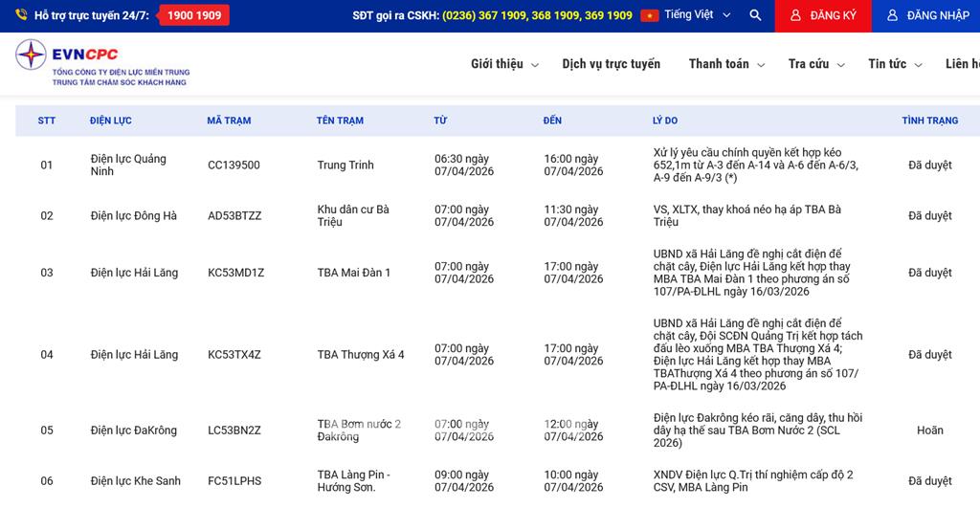980x508 pixels.
Task: Open the search magnifier icon
Action: pos(755,15)
